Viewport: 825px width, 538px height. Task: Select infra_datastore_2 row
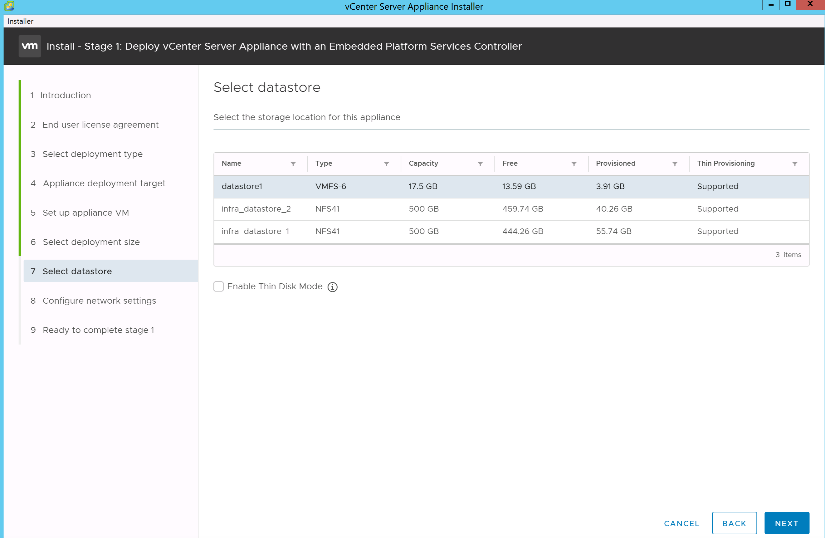pos(510,209)
